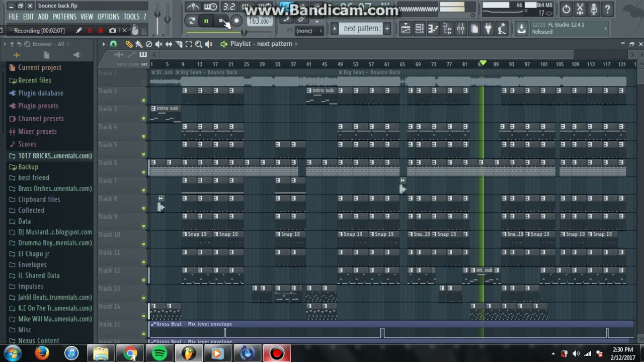Viewport: 644px width, 362px height.
Task: Open the pattern selector left arrow menu
Action: [x=335, y=29]
